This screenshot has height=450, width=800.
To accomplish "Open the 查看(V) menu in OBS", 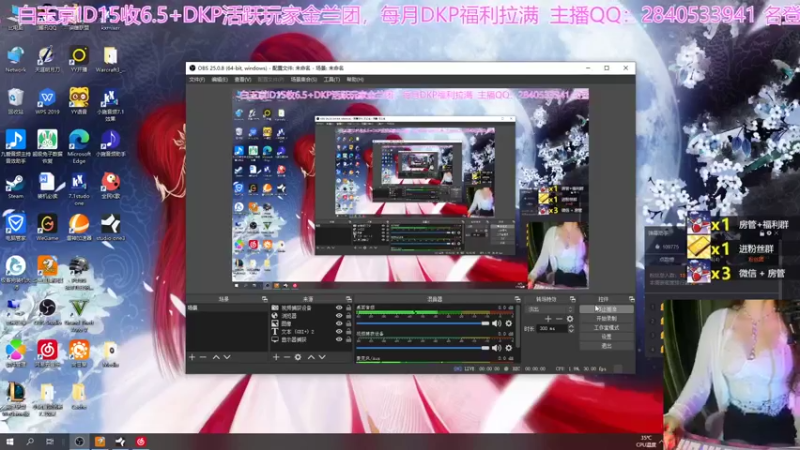I will [x=243, y=80].
